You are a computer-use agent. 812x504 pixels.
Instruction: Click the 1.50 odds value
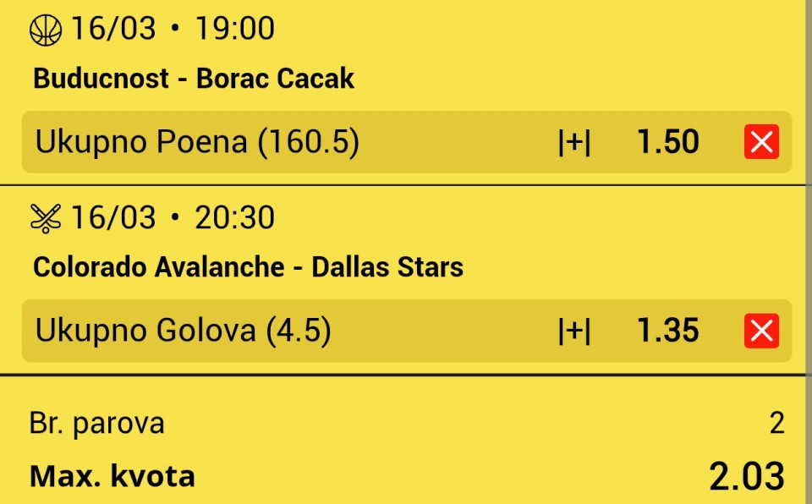pyautogui.click(x=667, y=142)
